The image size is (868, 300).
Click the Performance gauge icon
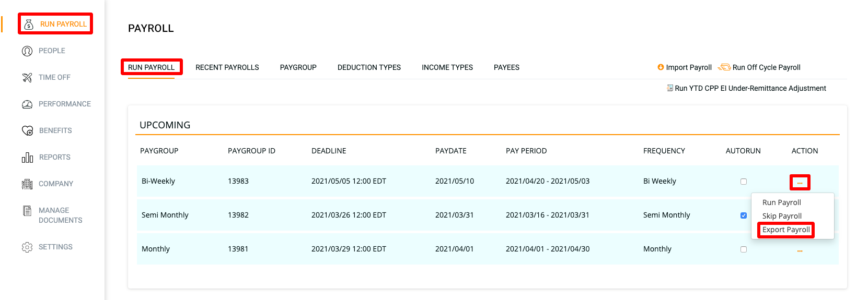27,104
